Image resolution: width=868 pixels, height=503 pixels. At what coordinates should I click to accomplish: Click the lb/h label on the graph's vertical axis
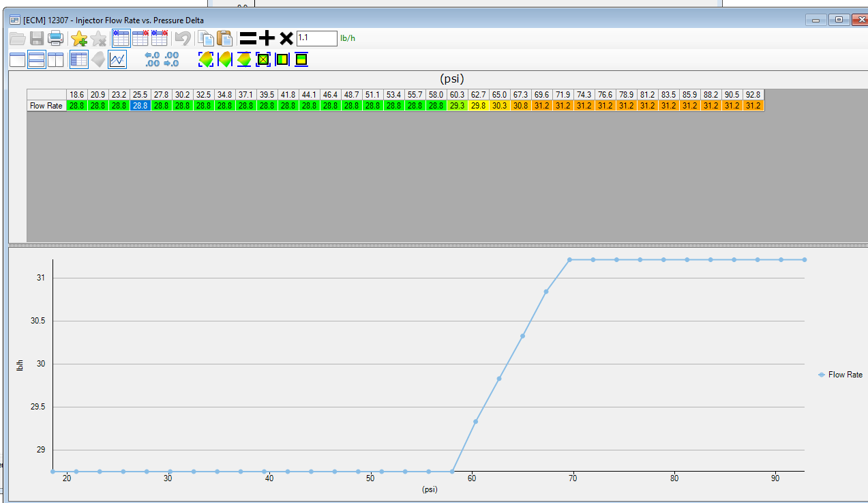[x=20, y=365]
